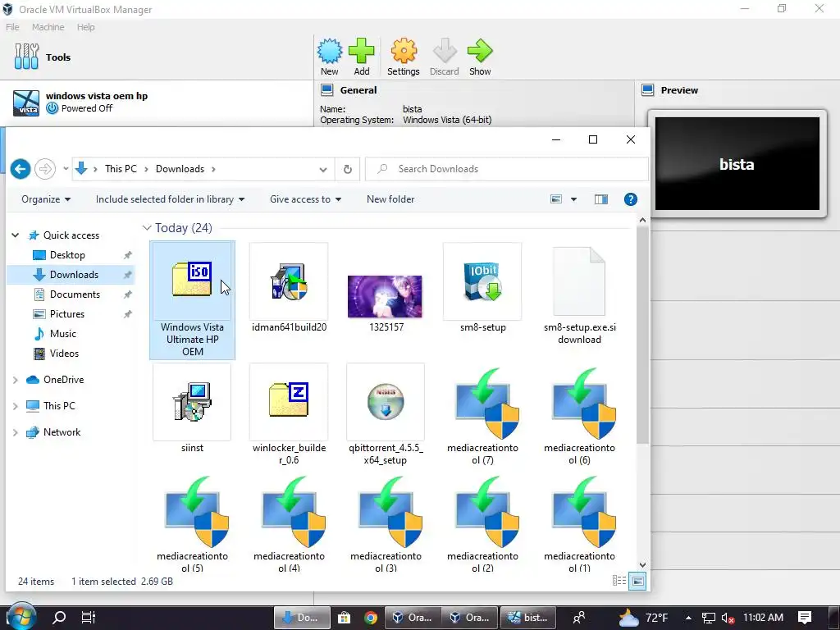Click the Search Downloads field
The width and height of the screenshot is (840, 630).
(x=506, y=169)
